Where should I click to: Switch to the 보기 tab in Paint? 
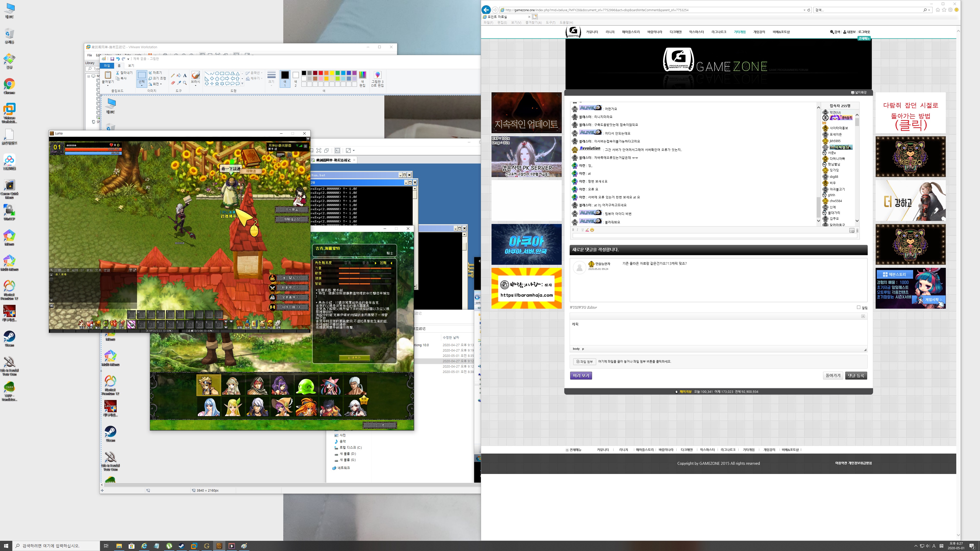pos(131,65)
